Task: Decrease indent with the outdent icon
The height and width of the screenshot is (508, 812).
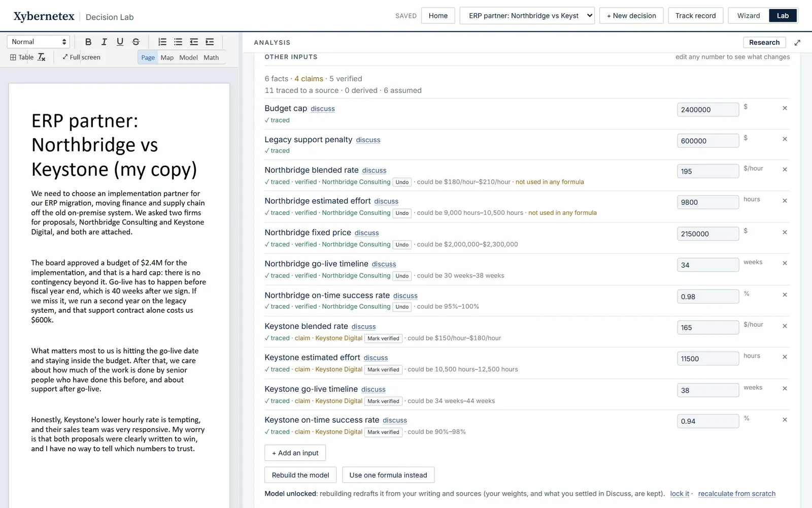Action: point(194,42)
